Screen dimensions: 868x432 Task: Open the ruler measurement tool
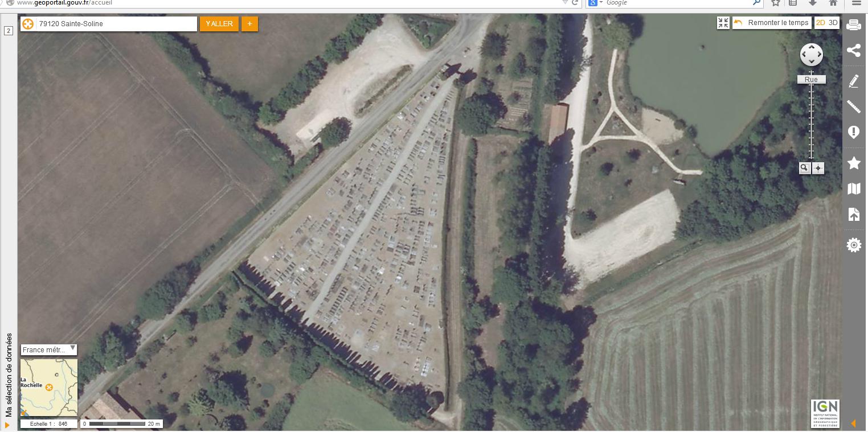853,106
